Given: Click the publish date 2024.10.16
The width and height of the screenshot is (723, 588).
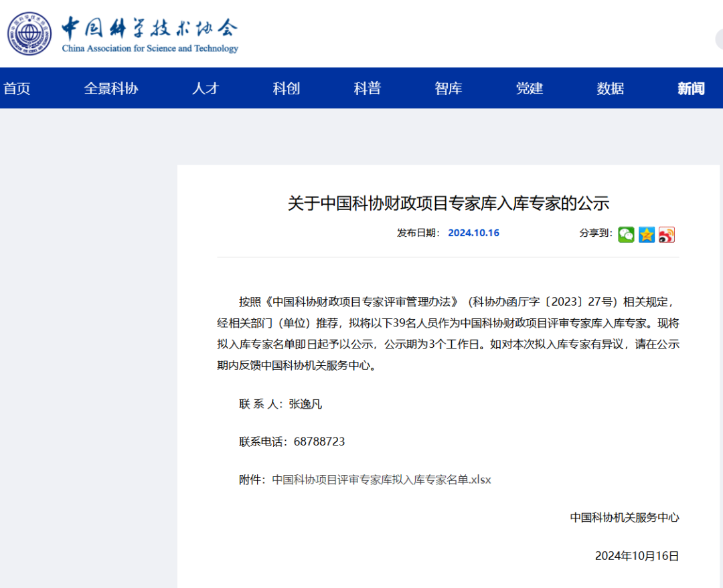Looking at the screenshot, I should [473, 233].
